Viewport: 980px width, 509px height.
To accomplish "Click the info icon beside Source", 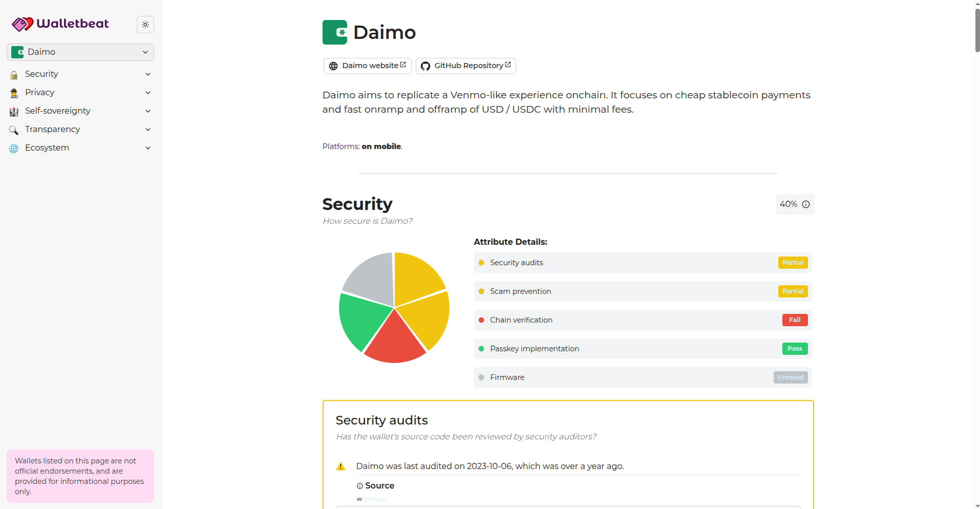I will tap(360, 486).
